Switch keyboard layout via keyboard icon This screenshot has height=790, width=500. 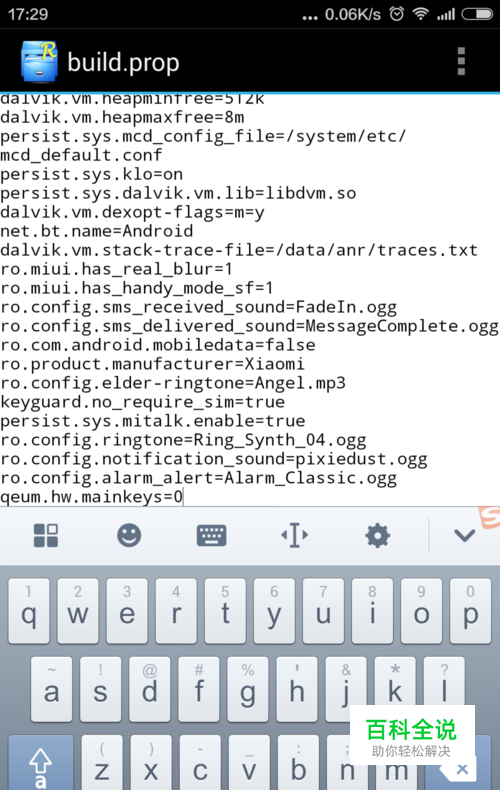tap(212, 535)
